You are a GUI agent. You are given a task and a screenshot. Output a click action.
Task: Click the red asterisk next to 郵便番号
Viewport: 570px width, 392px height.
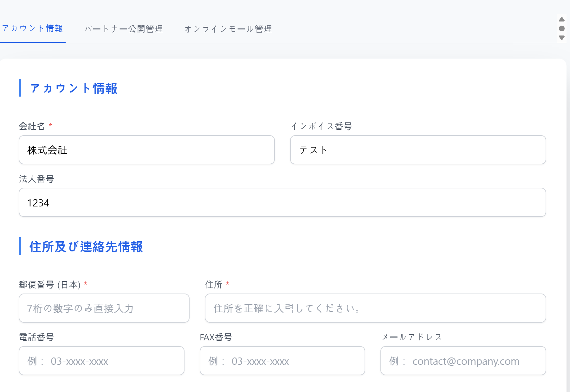[85, 284]
